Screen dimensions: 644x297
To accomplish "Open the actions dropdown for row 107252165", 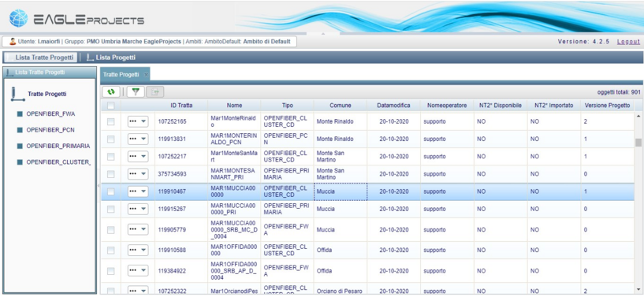I will 138,122.
